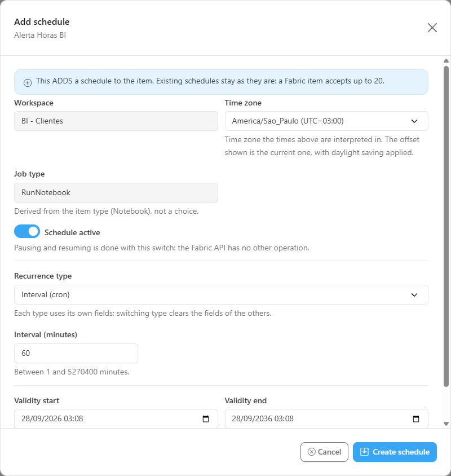Focus the Interval (minutes) input field
This screenshot has width=451, height=476.
click(76, 354)
